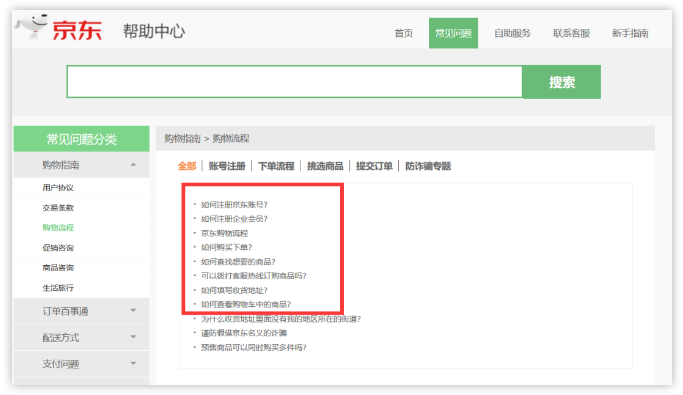Switch to the 挑选商品 filter tab
The width and height of the screenshot is (683, 395).
325,166
